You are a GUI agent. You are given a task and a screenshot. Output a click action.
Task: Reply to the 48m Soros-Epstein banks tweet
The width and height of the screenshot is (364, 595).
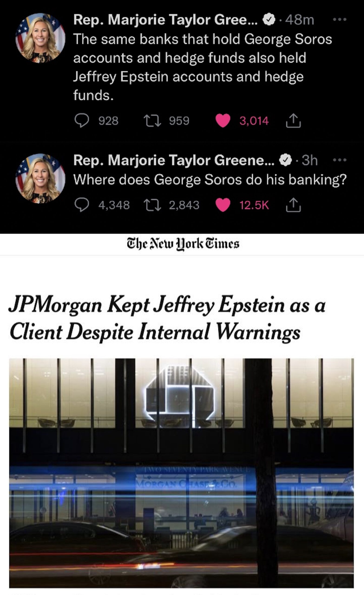tap(82, 121)
